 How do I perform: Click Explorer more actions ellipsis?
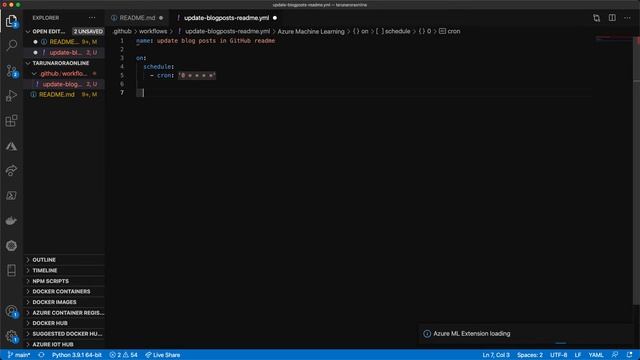92,18
